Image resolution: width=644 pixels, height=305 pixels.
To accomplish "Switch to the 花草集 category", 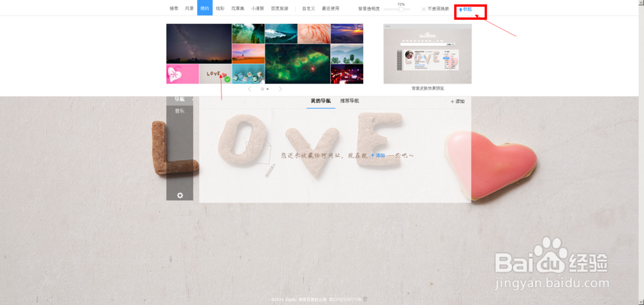I will [x=238, y=8].
